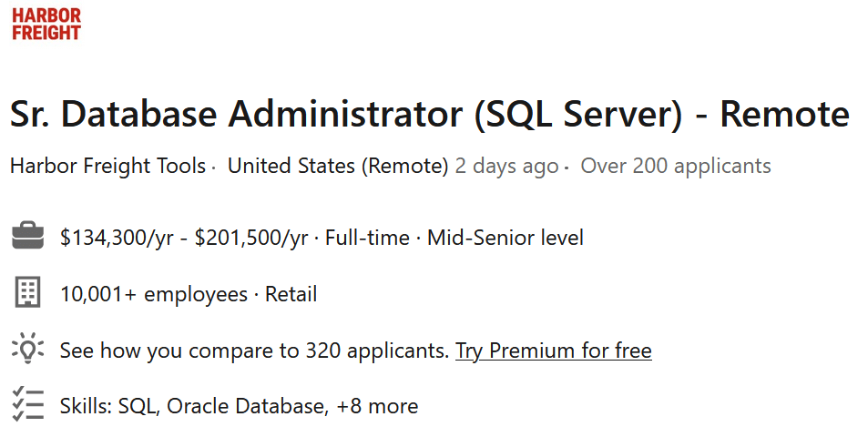868x437 pixels.
Task: Click the building icon beside employee count
Action: 28,293
